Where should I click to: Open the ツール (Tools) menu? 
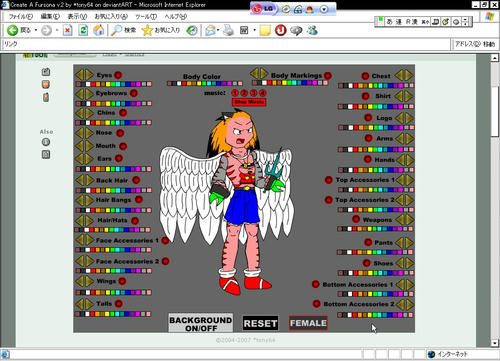(146, 16)
